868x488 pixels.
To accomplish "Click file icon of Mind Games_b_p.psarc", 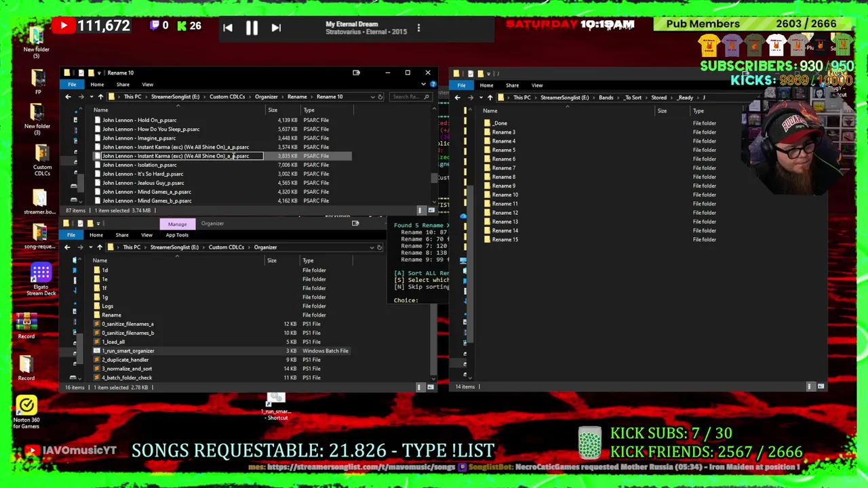I will (97, 201).
